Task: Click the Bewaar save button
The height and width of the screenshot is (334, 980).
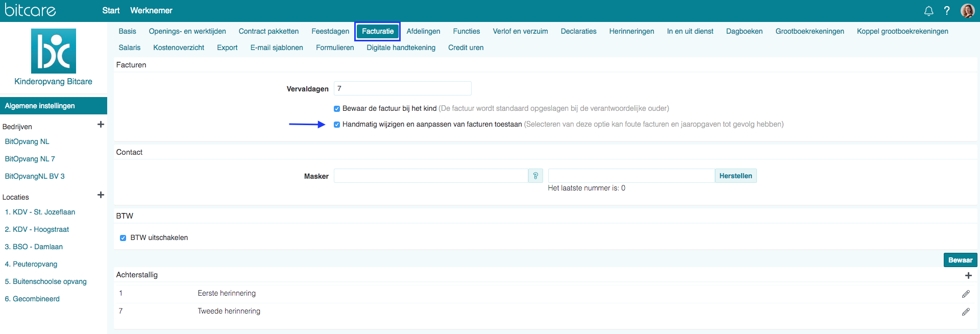Action: tap(960, 260)
